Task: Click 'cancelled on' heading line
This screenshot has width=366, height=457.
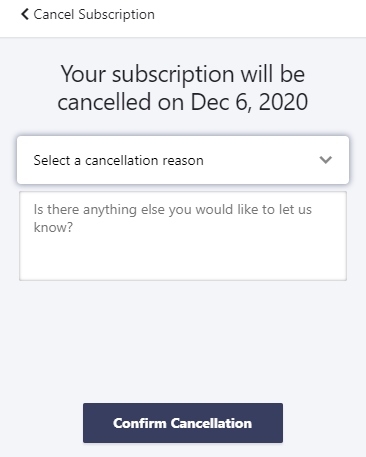Action: tap(121, 102)
